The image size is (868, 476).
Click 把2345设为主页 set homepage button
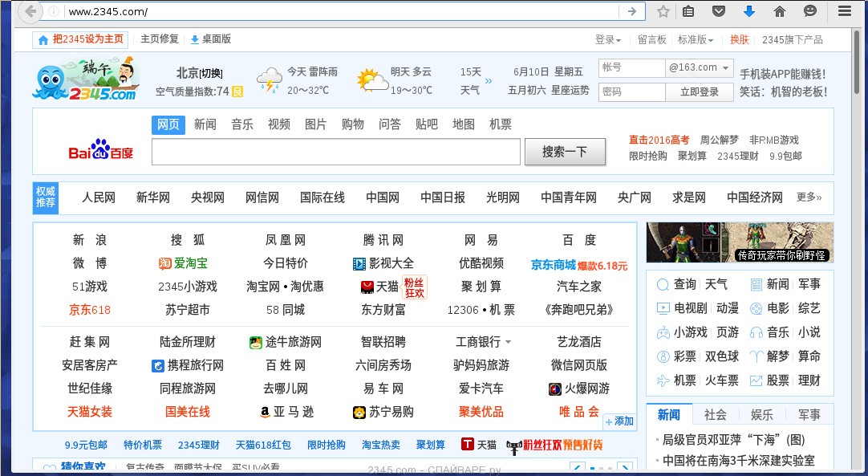(81, 39)
